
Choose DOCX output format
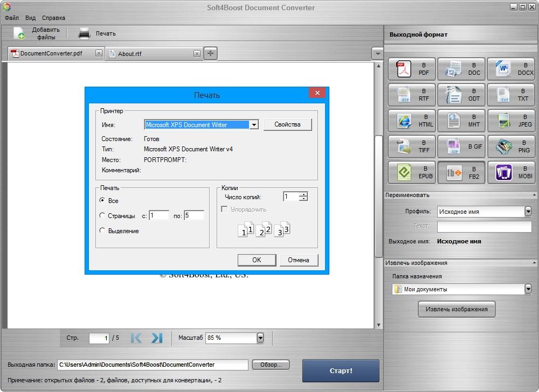tap(510, 69)
